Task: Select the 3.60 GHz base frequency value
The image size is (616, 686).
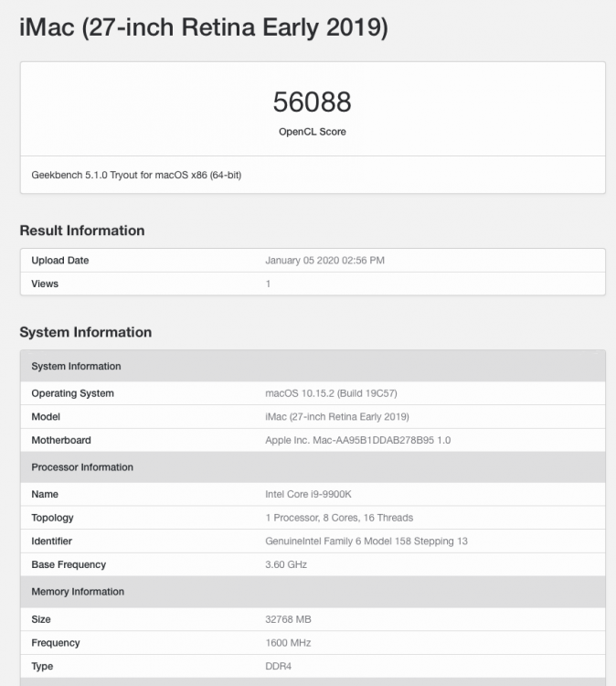Action: click(x=286, y=565)
